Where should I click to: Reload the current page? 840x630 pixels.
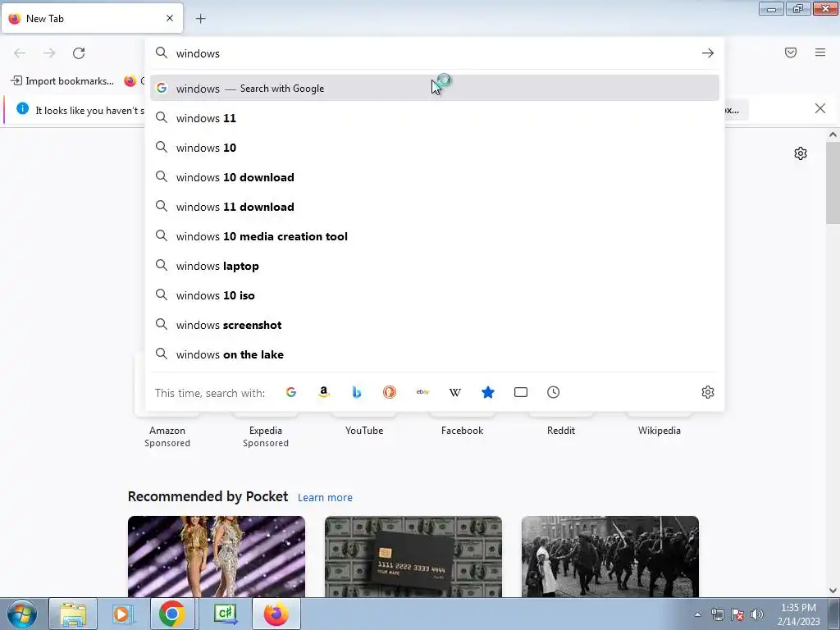coord(79,53)
